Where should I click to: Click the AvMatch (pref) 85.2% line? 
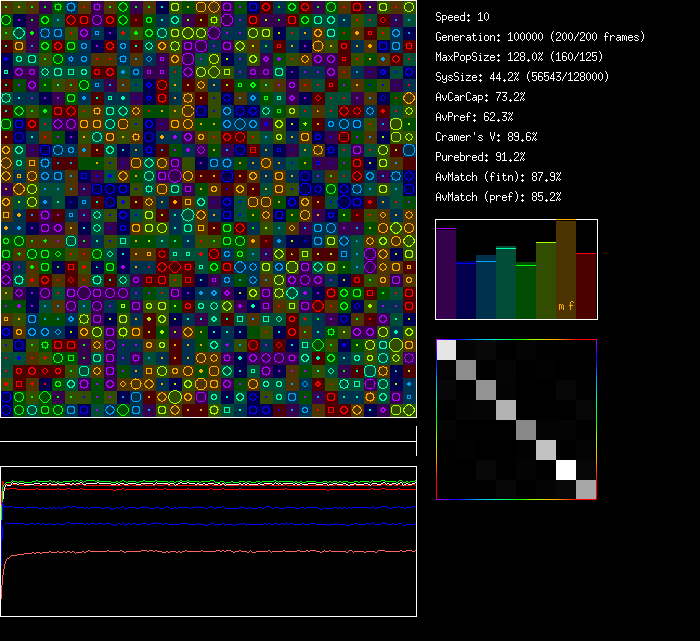click(498, 197)
